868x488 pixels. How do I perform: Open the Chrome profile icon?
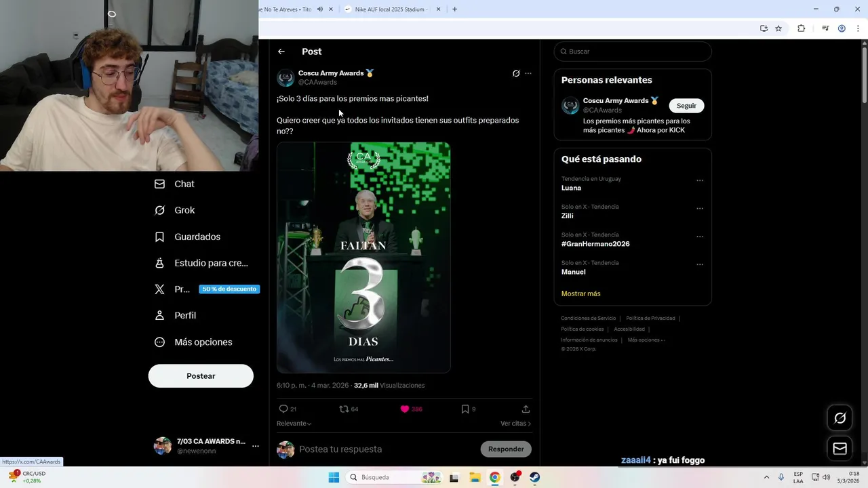(842, 28)
